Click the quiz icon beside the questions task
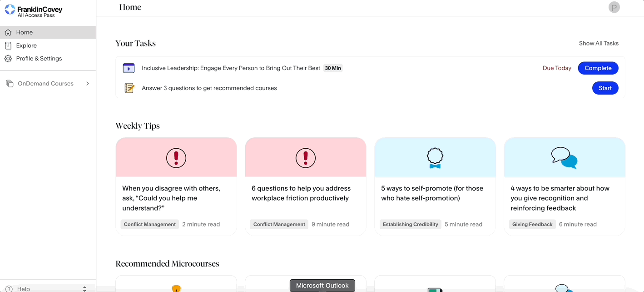 click(129, 88)
